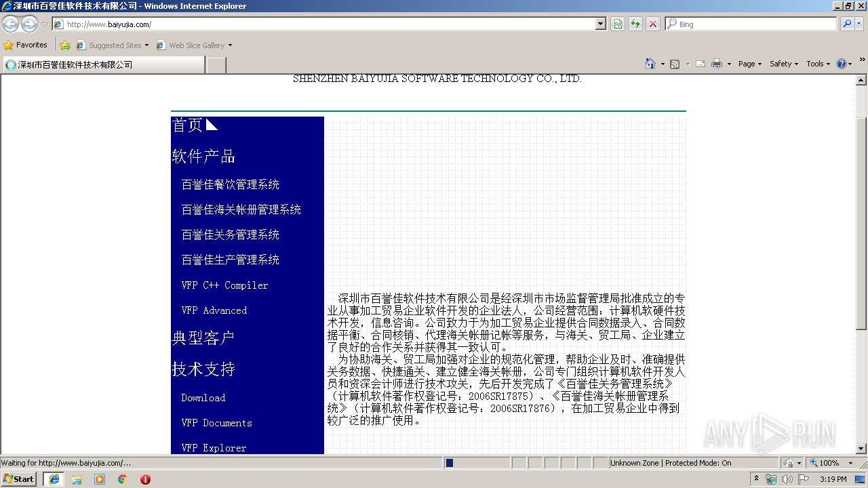
Task: Select the 深圳市百誉佳软件技术有限公司 tab
Action: [x=103, y=64]
